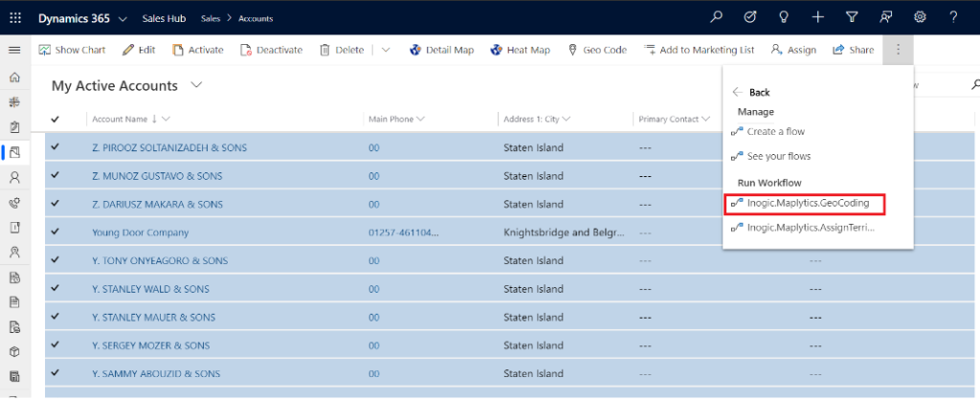Open the Y. SAMMY ABOUZID & SONS account

click(156, 373)
